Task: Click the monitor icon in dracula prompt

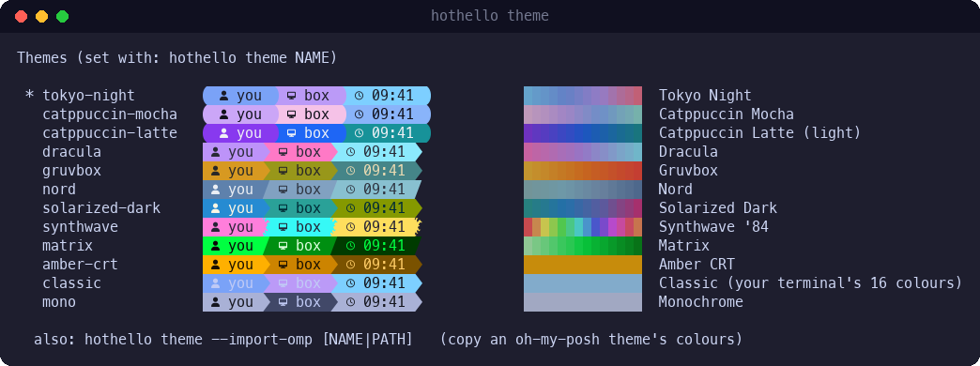Action: 283,152
